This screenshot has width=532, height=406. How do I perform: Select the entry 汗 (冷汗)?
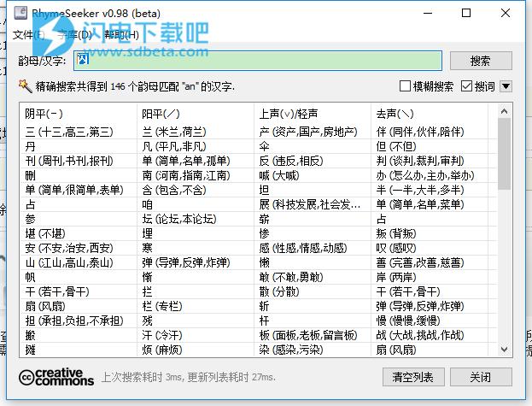pyautogui.click(x=162, y=336)
